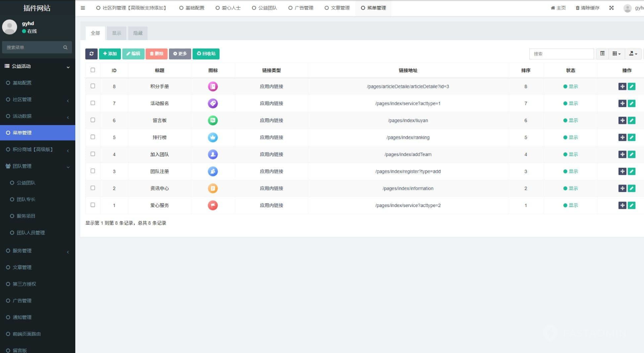Click the table view toggle icon
The height and width of the screenshot is (353, 644).
pos(602,54)
